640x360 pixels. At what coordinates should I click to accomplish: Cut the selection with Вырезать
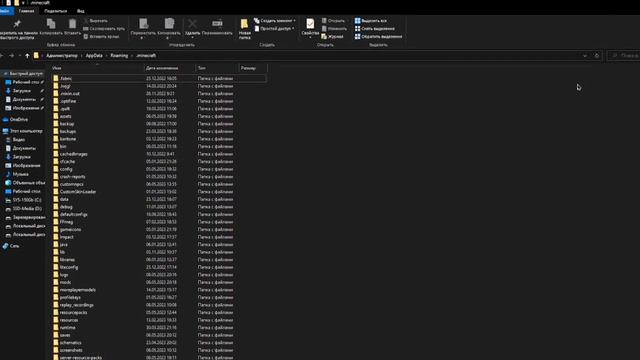(96, 20)
